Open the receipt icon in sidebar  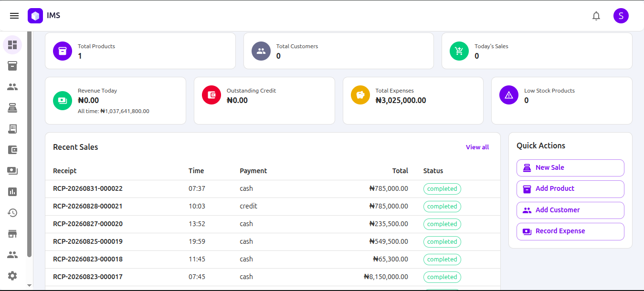(12, 129)
